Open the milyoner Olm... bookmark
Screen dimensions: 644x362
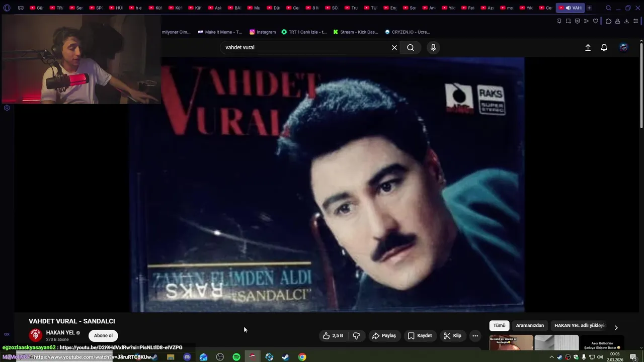tap(176, 32)
